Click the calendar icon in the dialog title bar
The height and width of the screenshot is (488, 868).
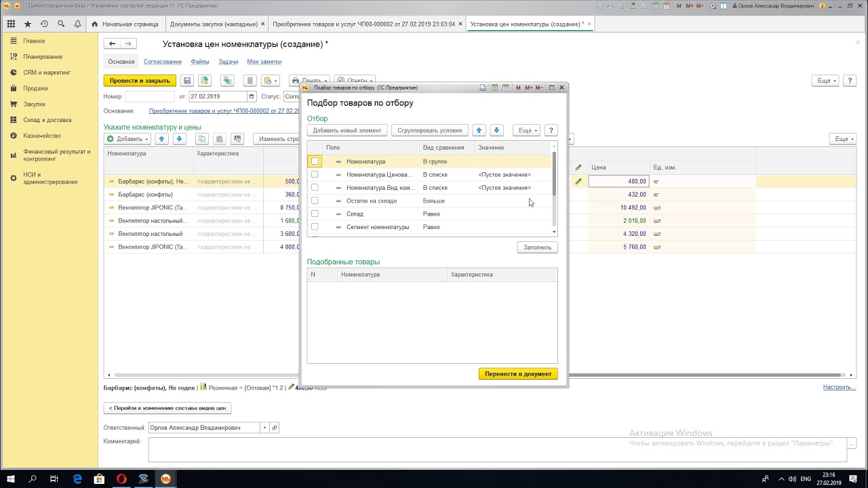tap(506, 87)
